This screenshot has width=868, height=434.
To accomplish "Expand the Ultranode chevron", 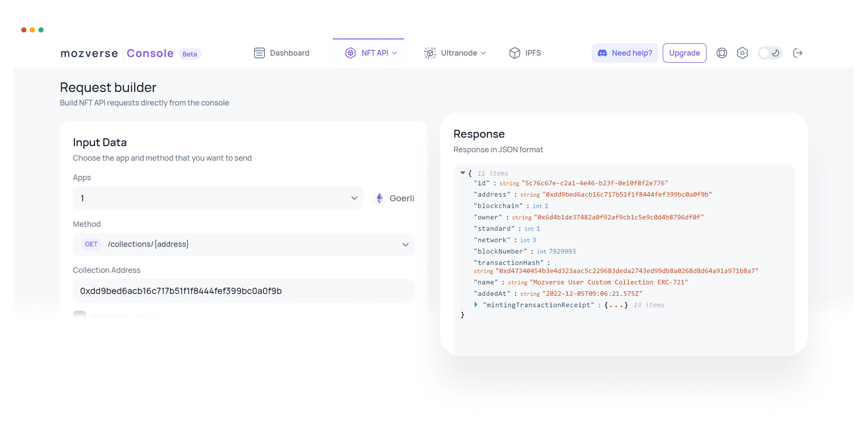I will (x=483, y=53).
